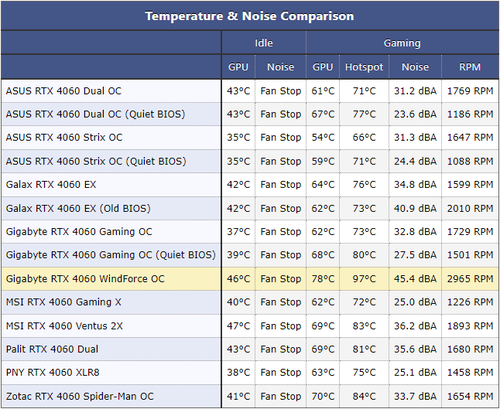Click the '40°C' idle GPU cell
500x409 pixels.
point(238,302)
